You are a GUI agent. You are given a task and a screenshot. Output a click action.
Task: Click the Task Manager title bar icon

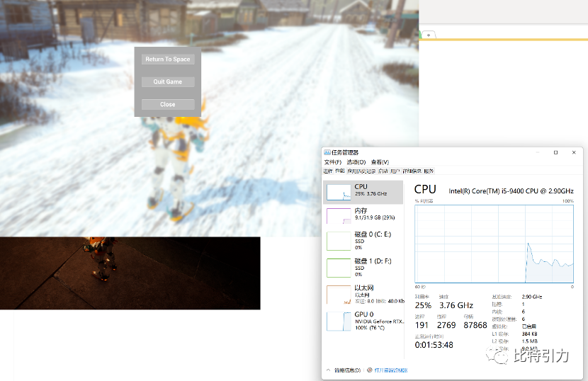327,153
